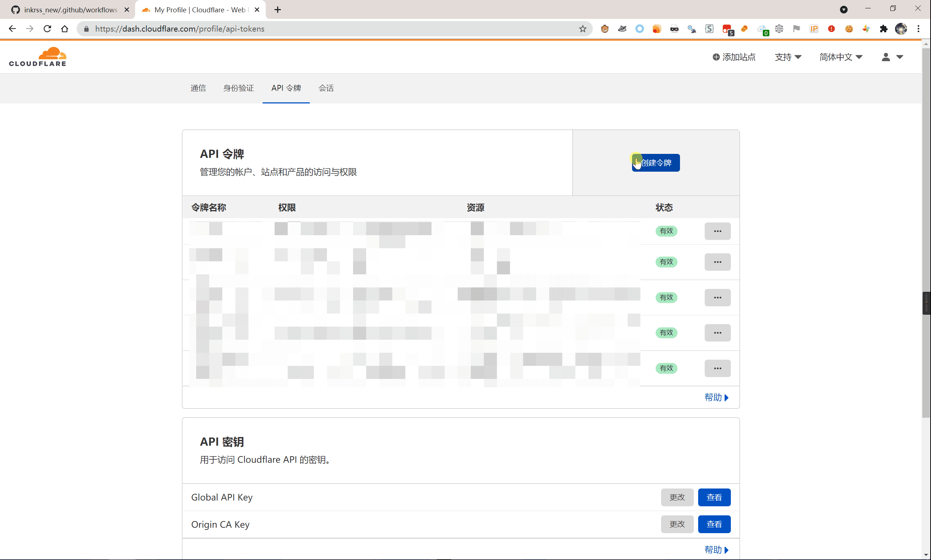Click 有效 status badge in last token row
The height and width of the screenshot is (560, 931).
tap(666, 368)
